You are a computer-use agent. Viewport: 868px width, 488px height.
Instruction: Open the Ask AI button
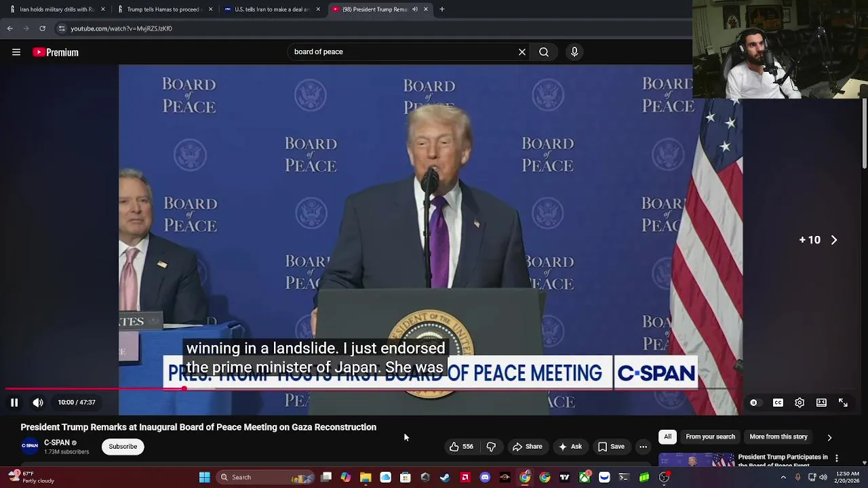570,447
